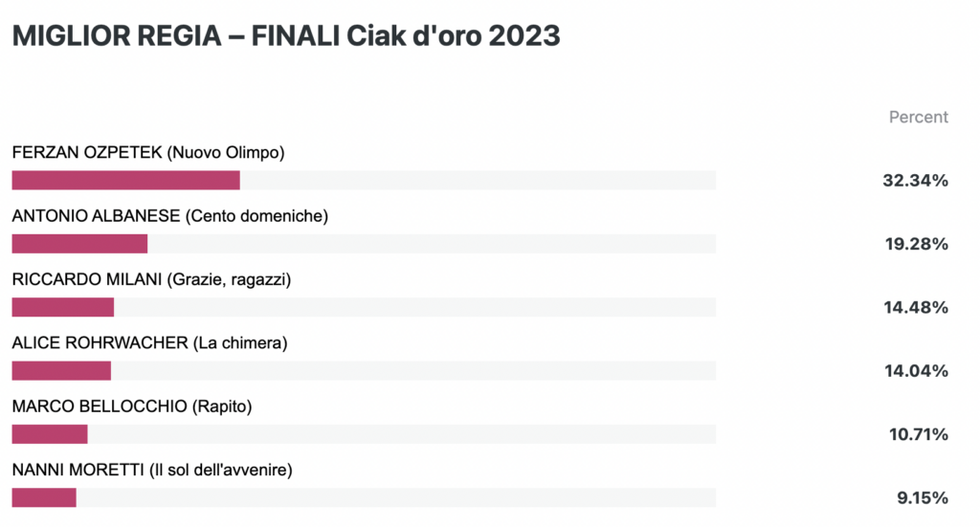Select the NANNI MORETTI (Il sol dell'avvenire) label
The height and width of the screenshot is (527, 980).
pos(152,471)
